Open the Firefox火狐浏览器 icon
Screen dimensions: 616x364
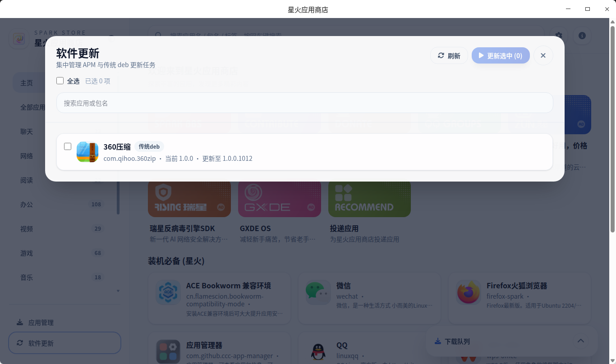coord(468,292)
